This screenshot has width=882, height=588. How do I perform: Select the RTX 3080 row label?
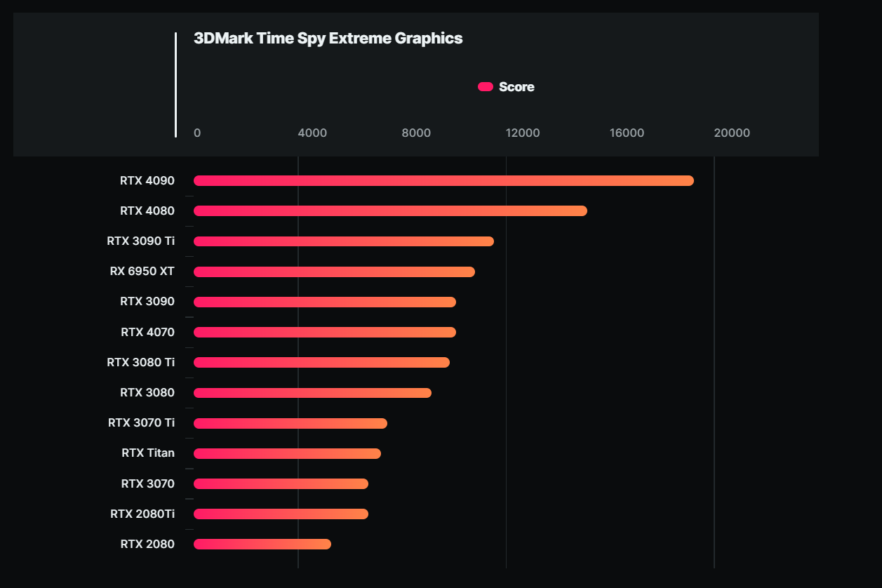pos(147,393)
